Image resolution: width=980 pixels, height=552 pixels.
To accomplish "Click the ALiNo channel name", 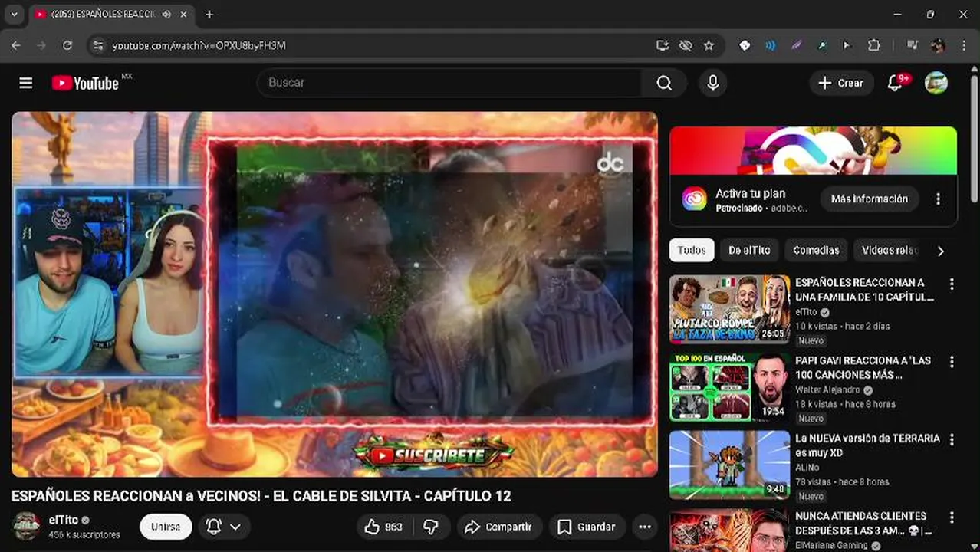I will pos(807,468).
